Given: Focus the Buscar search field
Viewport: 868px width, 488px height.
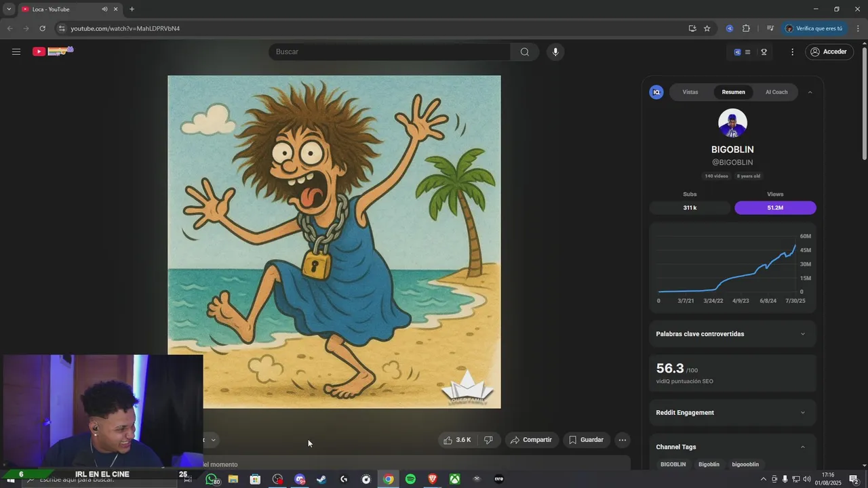Looking at the screenshot, I should [390, 52].
